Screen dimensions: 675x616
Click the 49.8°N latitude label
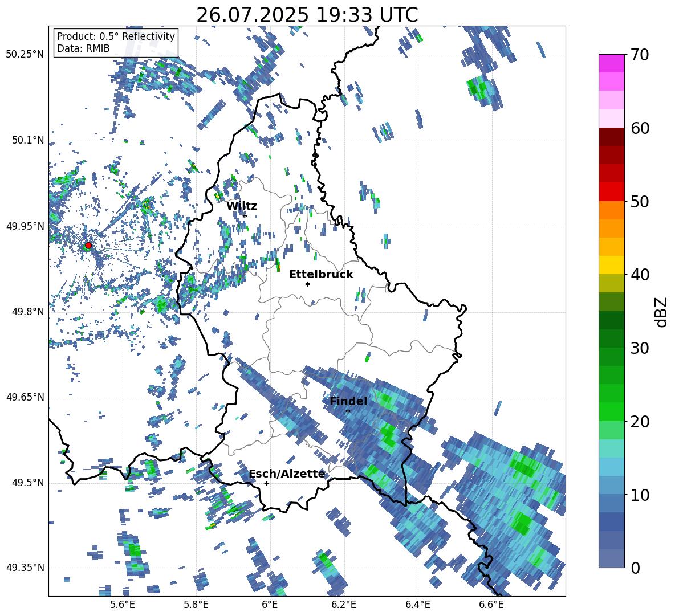pyautogui.click(x=28, y=312)
